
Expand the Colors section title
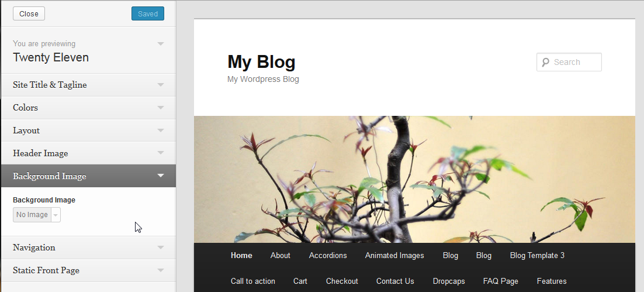[x=25, y=107]
